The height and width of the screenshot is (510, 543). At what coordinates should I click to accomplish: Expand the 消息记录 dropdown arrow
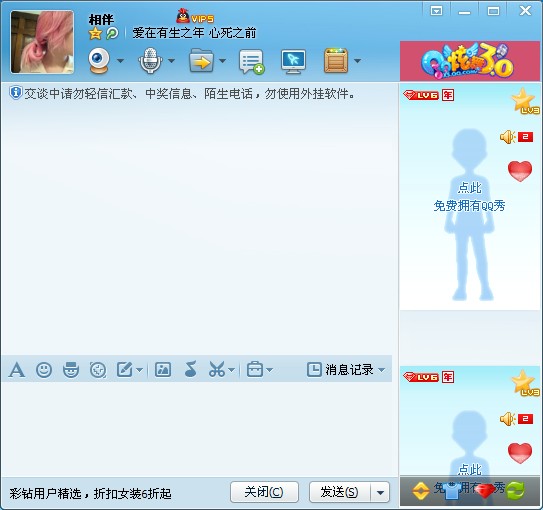(x=382, y=370)
